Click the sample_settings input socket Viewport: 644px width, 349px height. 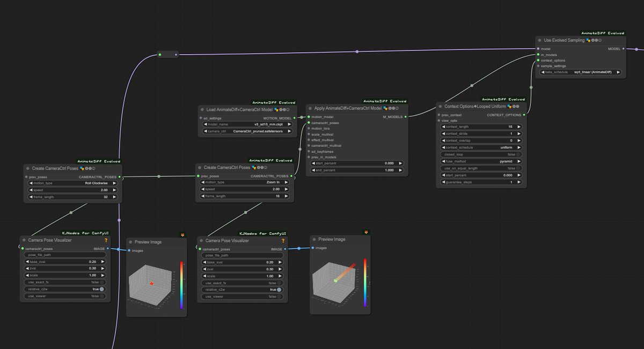(x=538, y=66)
